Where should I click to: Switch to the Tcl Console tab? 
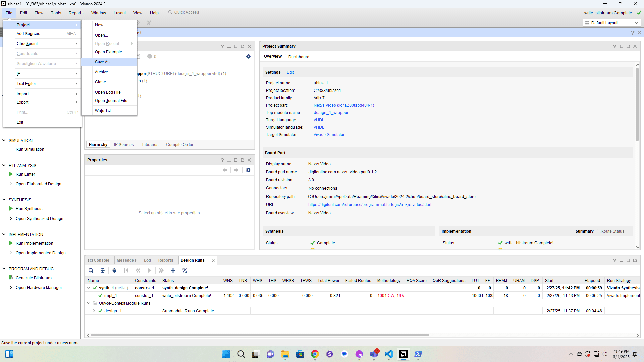98,260
